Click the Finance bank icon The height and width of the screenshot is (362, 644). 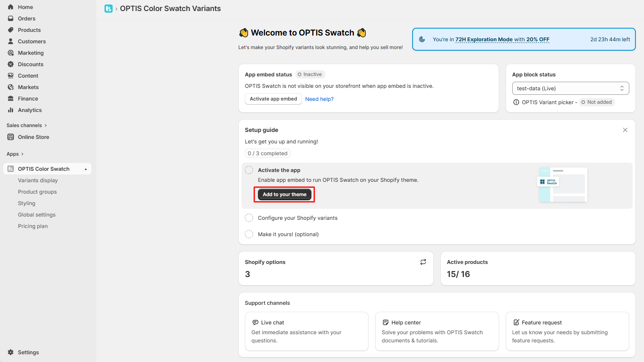click(11, 98)
